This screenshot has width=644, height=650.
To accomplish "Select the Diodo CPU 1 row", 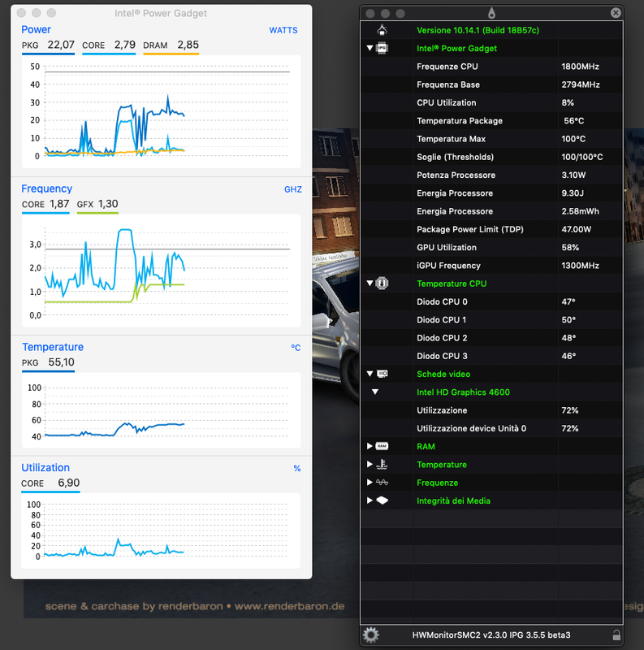I will click(491, 319).
